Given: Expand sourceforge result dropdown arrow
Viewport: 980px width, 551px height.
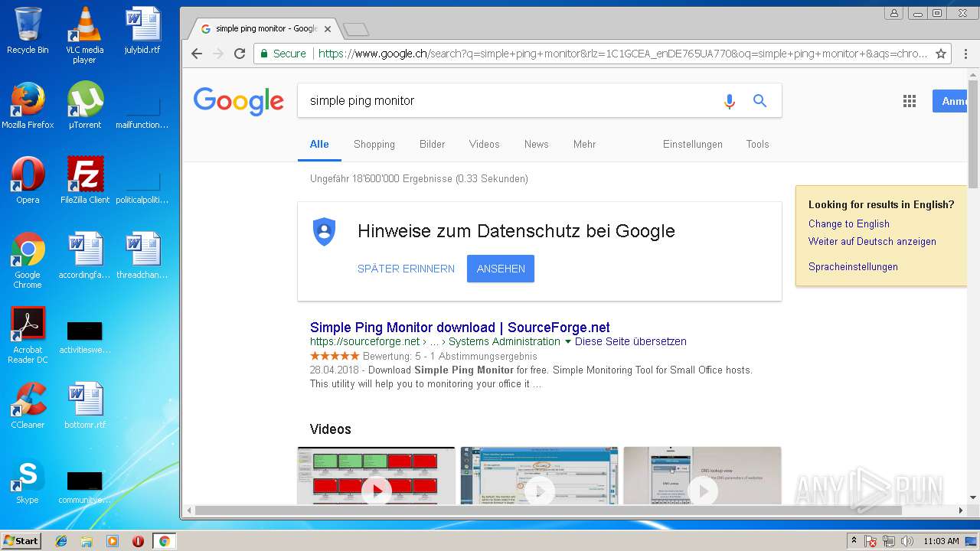Looking at the screenshot, I should pyautogui.click(x=568, y=341).
